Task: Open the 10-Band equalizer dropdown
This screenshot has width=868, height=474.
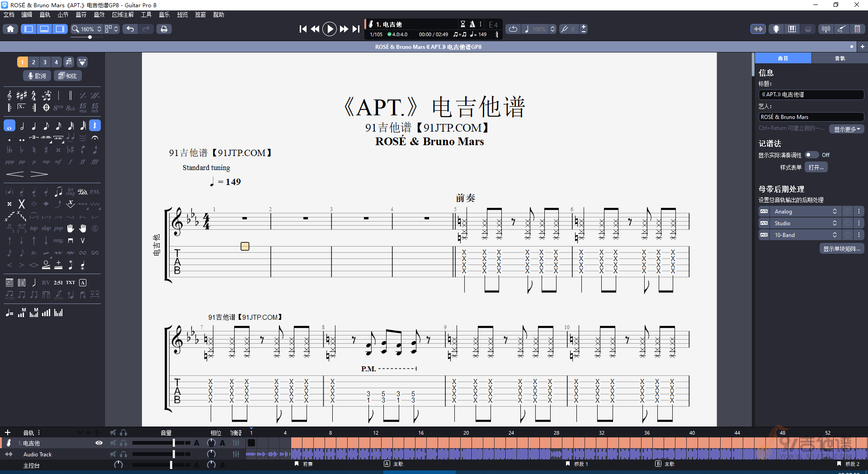Action: tap(805, 235)
